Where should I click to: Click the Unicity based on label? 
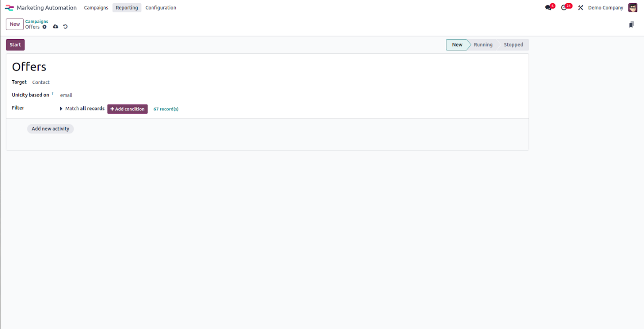[31, 95]
